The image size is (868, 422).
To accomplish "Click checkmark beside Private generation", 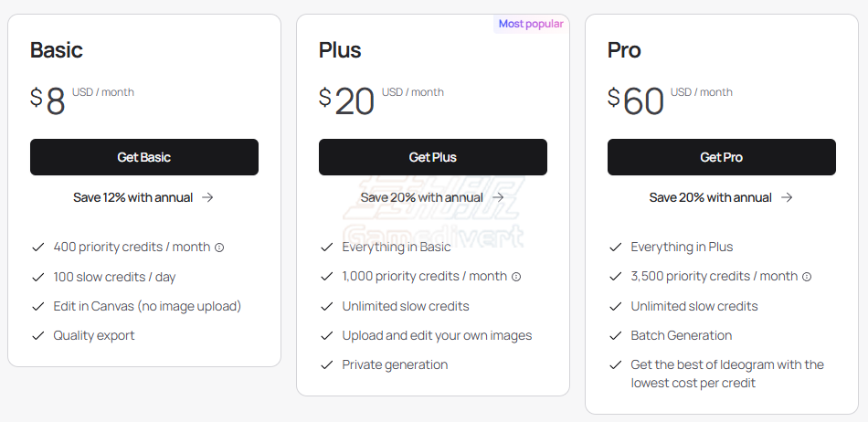I will click(x=326, y=365).
